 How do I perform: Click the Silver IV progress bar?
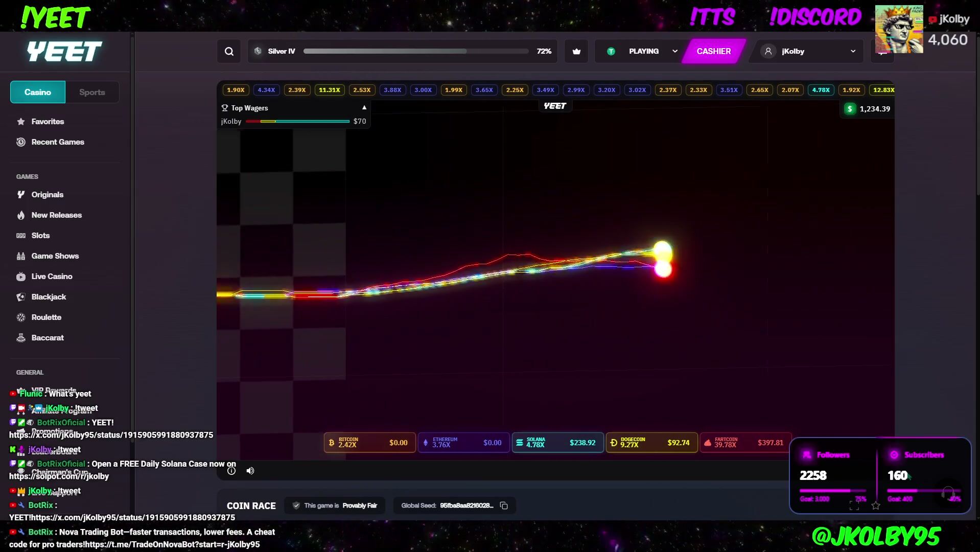coord(416,51)
